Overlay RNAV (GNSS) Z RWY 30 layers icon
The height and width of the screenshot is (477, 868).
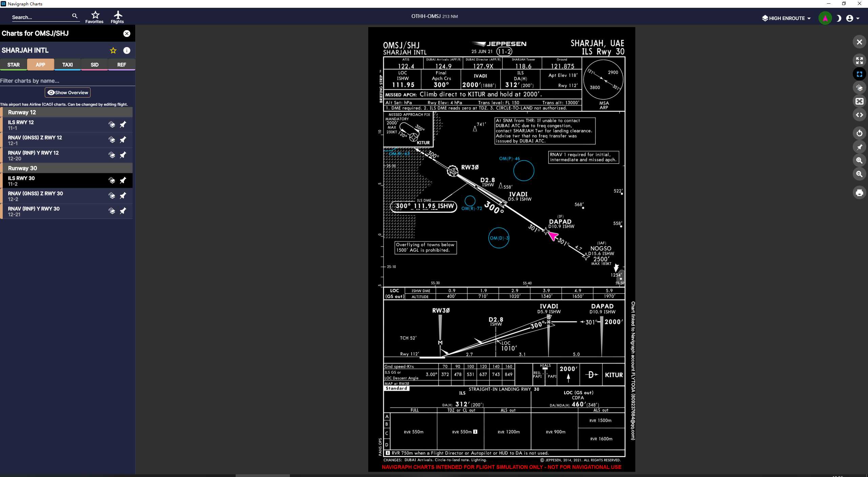click(x=112, y=195)
